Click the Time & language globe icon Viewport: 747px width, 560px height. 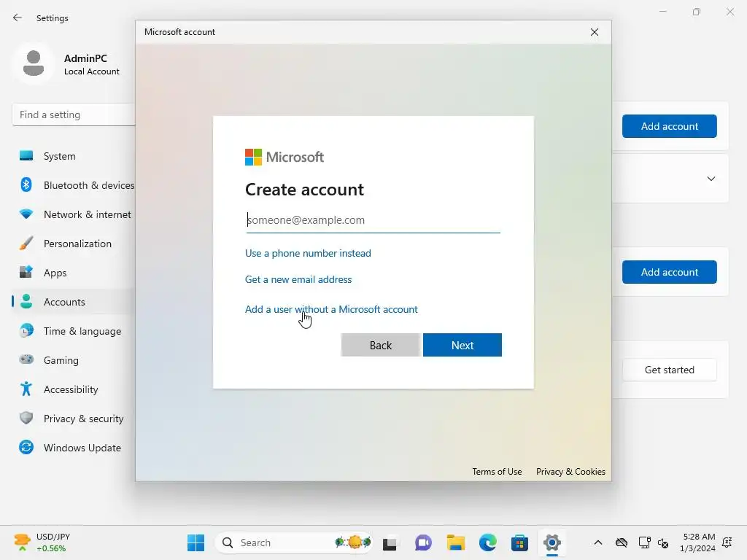click(x=26, y=330)
